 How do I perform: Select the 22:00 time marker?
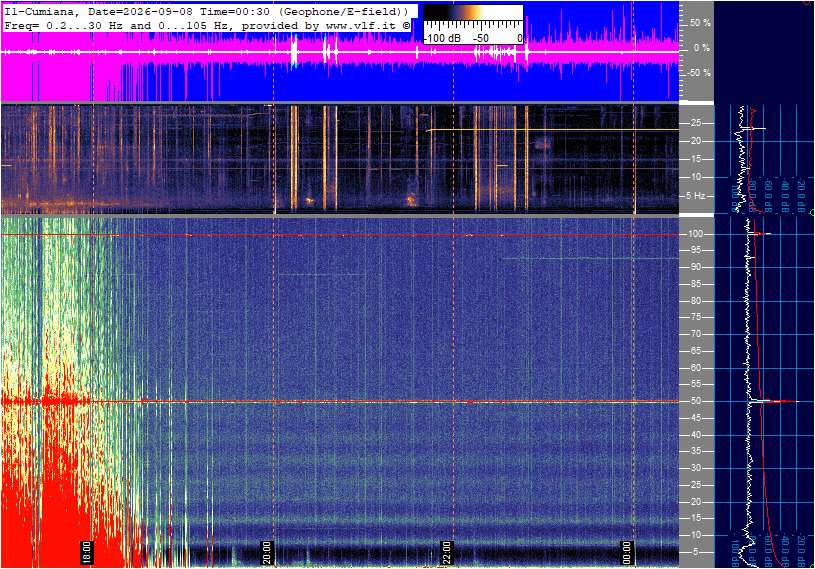click(446, 552)
